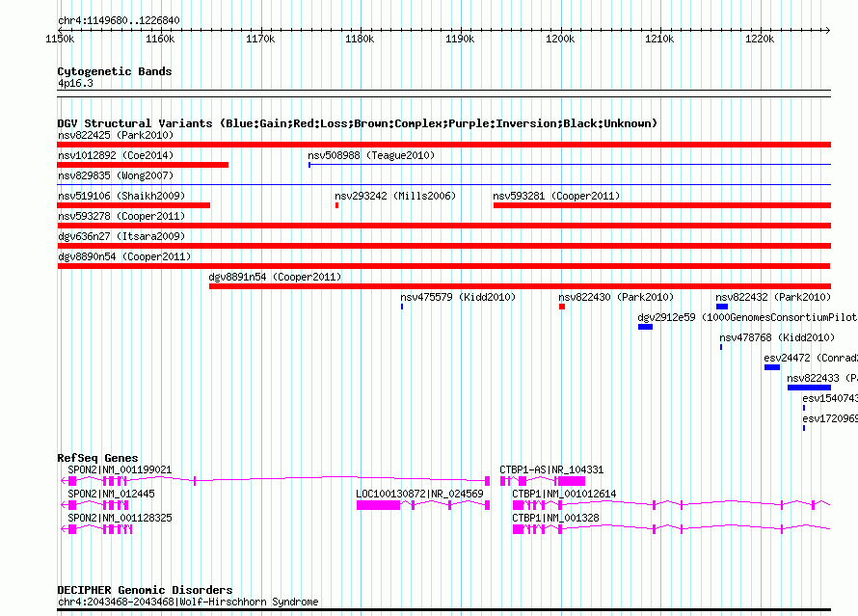The width and height of the screenshot is (858, 616).
Task: Select the dgv8890n54 (Cooper2011) label
Action: point(124,256)
